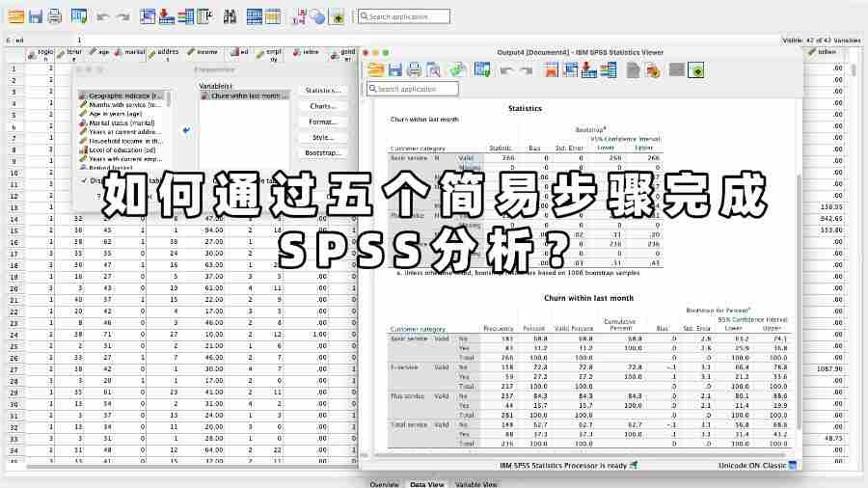The image size is (868, 488).
Task: Click the move variable arrow button
Action: point(186,130)
